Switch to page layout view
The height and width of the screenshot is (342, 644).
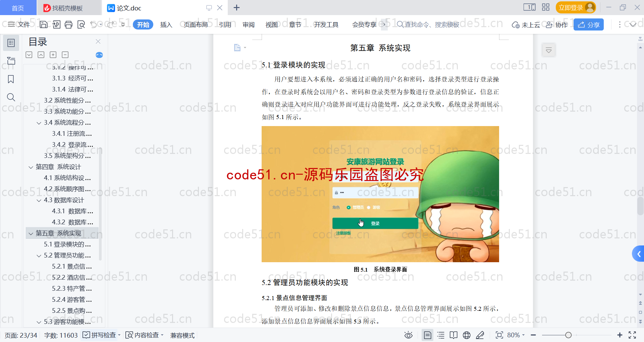(428, 335)
